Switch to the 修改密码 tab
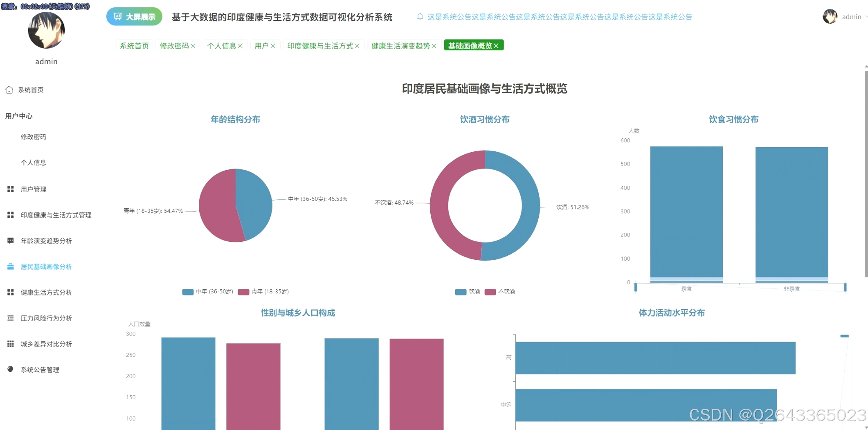Image resolution: width=868 pixels, height=430 pixels. (x=174, y=46)
